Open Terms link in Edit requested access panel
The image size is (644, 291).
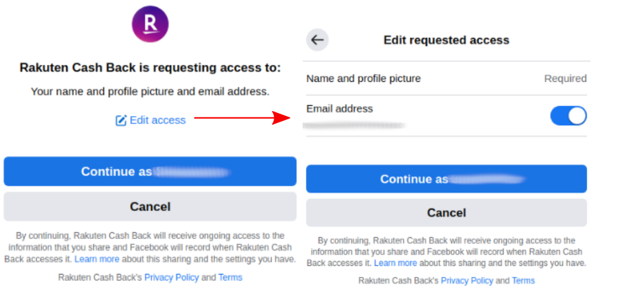point(523,281)
